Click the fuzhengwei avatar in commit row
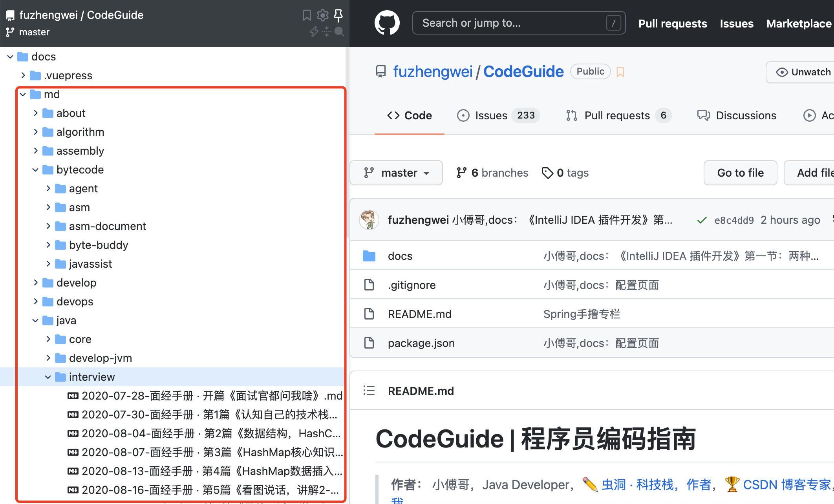 tap(369, 220)
